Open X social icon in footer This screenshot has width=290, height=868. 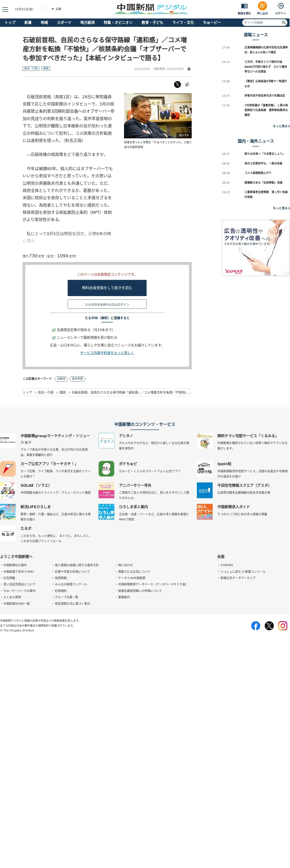(269, 626)
